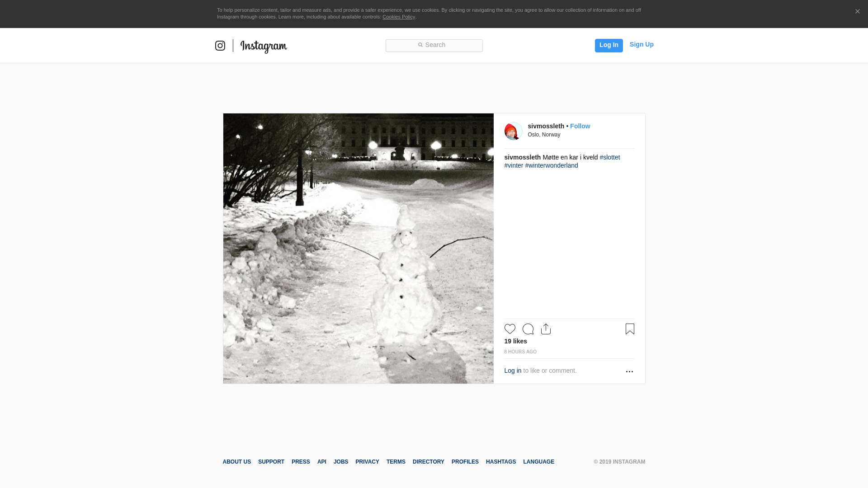The height and width of the screenshot is (488, 868).
Task: Open the Cookies Policy link
Action: pyautogui.click(x=399, y=17)
